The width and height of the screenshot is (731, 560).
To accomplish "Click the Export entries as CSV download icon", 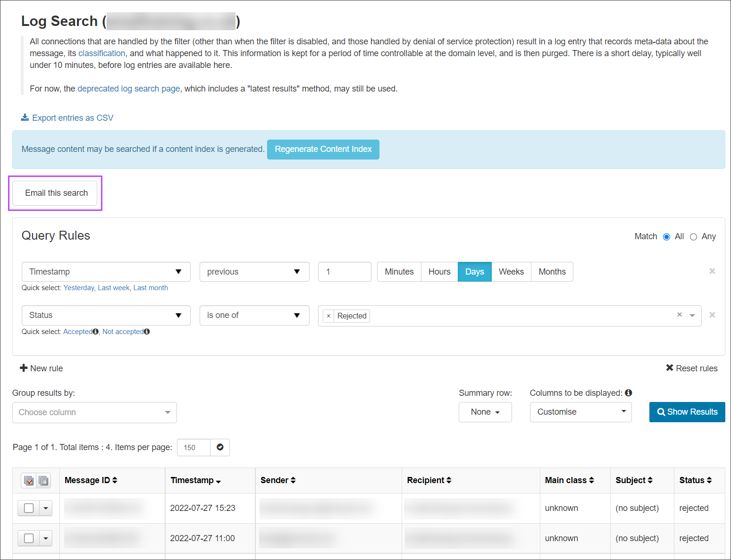I will coord(25,117).
